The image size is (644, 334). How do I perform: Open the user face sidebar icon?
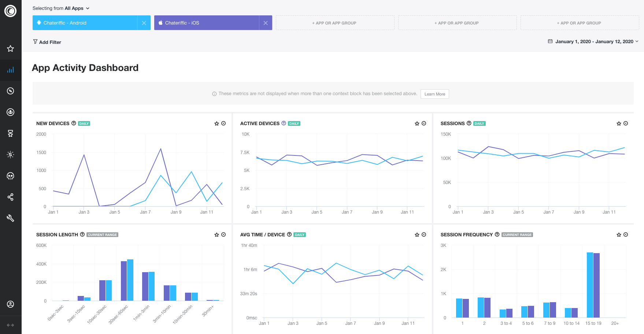pyautogui.click(x=10, y=112)
